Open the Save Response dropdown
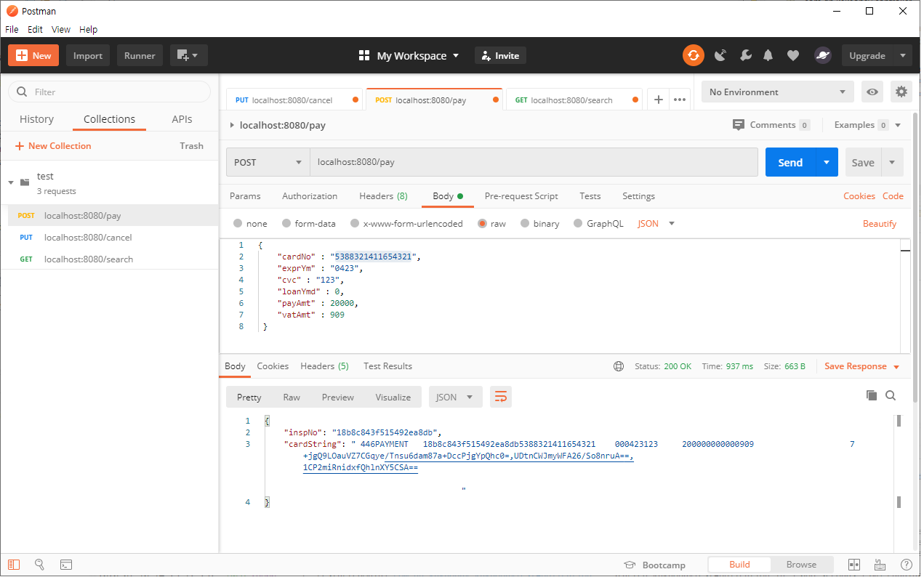 (x=896, y=367)
